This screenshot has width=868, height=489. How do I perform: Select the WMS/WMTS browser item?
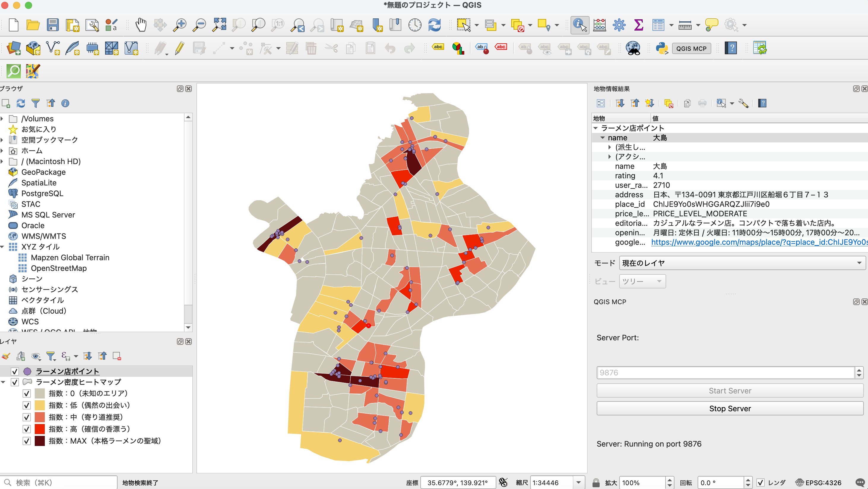pyautogui.click(x=44, y=236)
